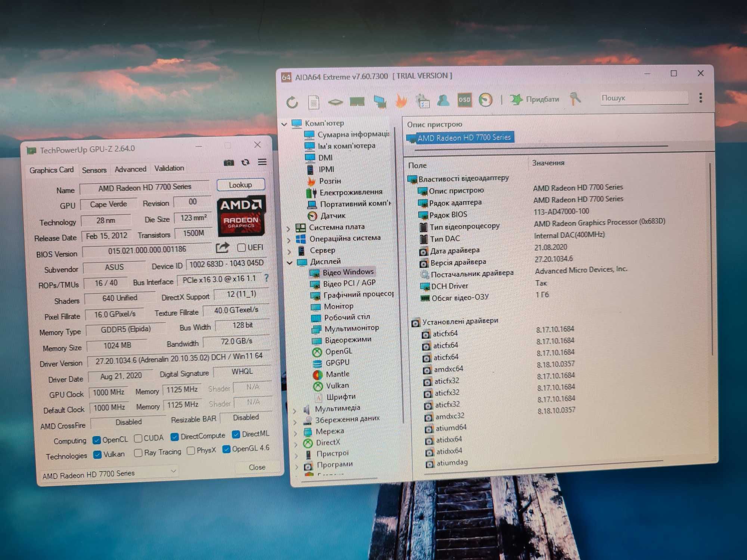Click the Придбати purchase button in AIDA64
The width and height of the screenshot is (747, 560).
click(x=534, y=99)
